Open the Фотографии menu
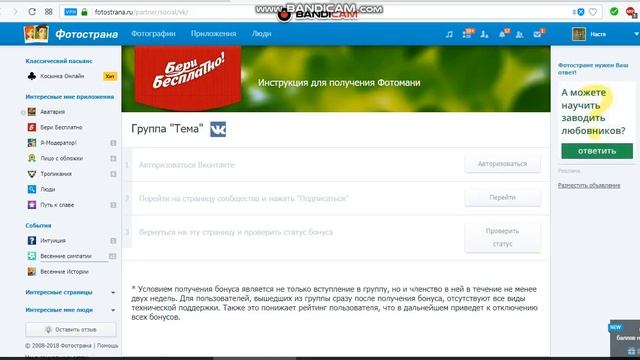 153,34
